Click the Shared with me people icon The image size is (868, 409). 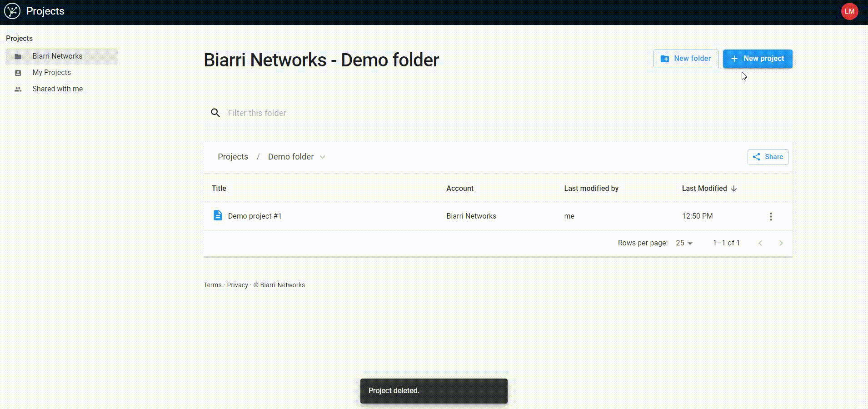[18, 89]
